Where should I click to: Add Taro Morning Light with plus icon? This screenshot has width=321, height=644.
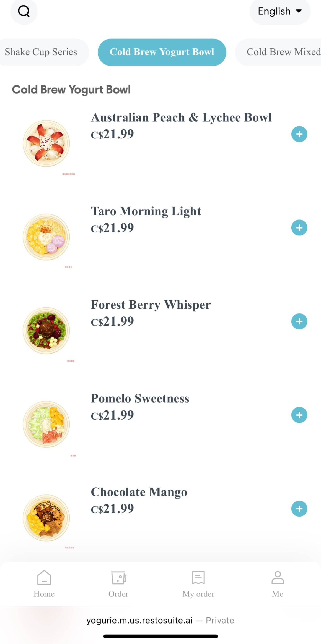coord(299,228)
